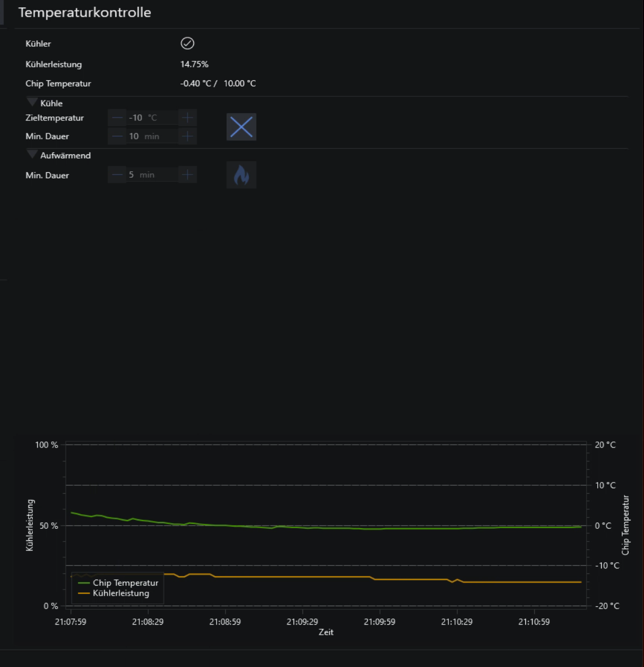Click the 21:08:29 time axis label
The height and width of the screenshot is (667, 644).
click(x=148, y=622)
